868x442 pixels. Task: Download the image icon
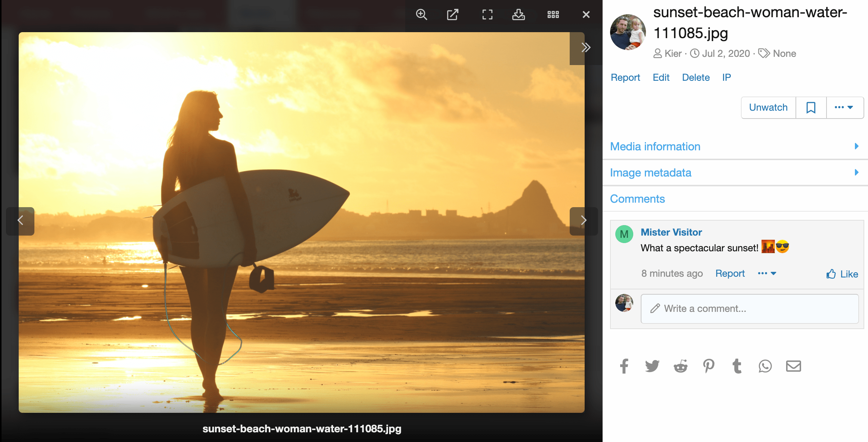(x=518, y=15)
